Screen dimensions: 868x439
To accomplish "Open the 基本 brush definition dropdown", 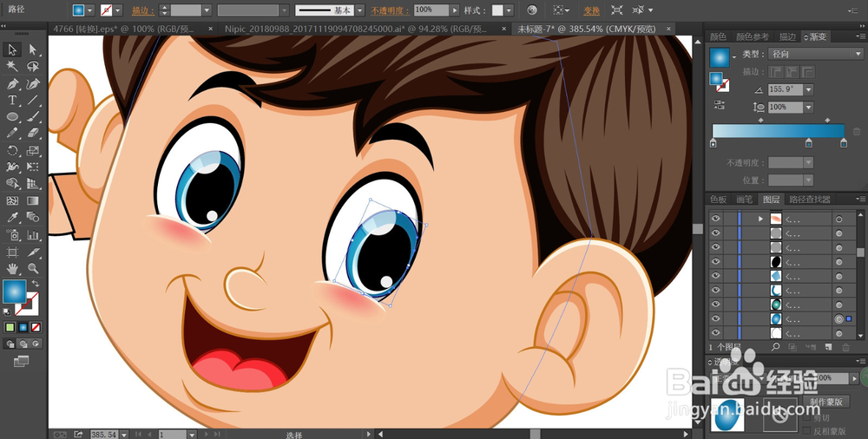I will (x=360, y=10).
